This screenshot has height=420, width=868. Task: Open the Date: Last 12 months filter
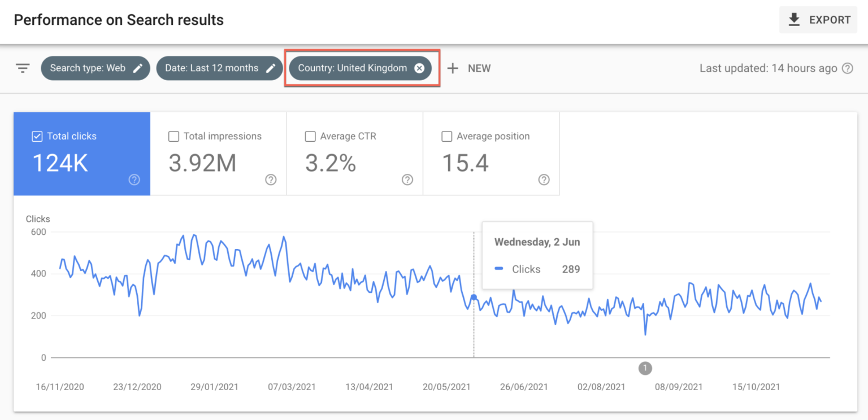click(219, 68)
